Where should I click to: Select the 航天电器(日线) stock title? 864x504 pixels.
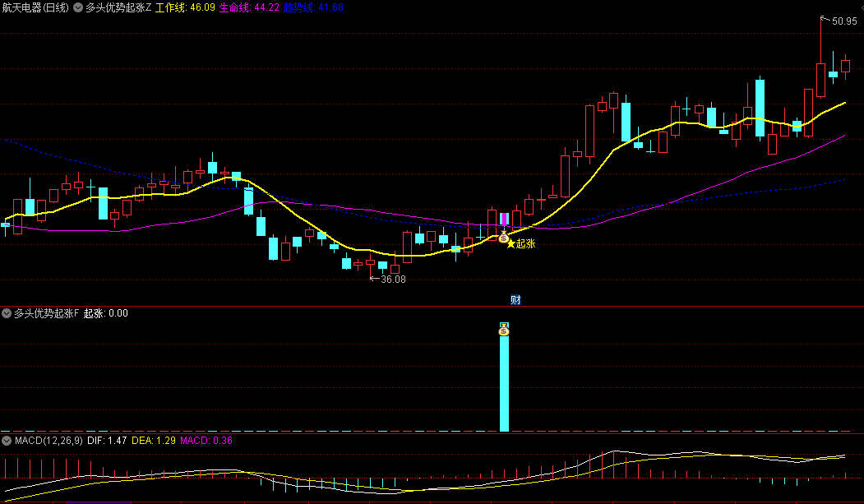36,7
